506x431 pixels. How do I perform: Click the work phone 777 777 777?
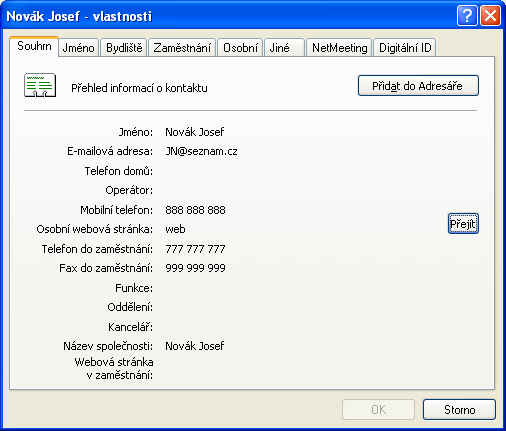[x=195, y=249]
